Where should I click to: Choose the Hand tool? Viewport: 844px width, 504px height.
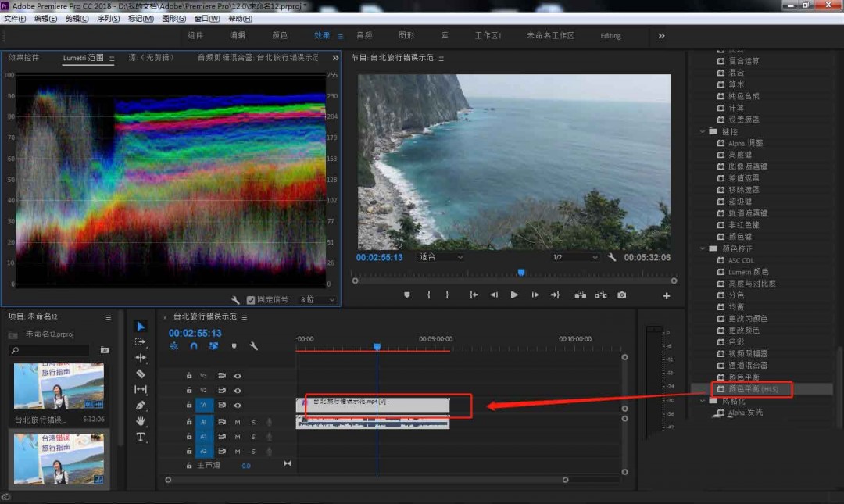click(141, 421)
